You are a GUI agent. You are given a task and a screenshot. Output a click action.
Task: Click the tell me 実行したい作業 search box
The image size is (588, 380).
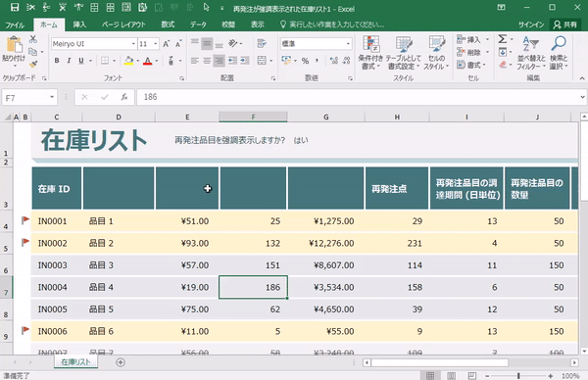[x=332, y=24]
